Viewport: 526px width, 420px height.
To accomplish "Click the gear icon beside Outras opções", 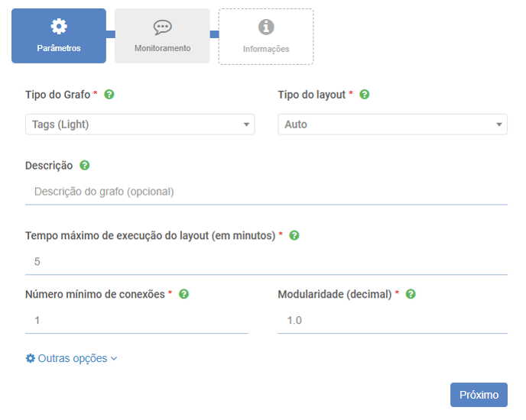I will 30,358.
